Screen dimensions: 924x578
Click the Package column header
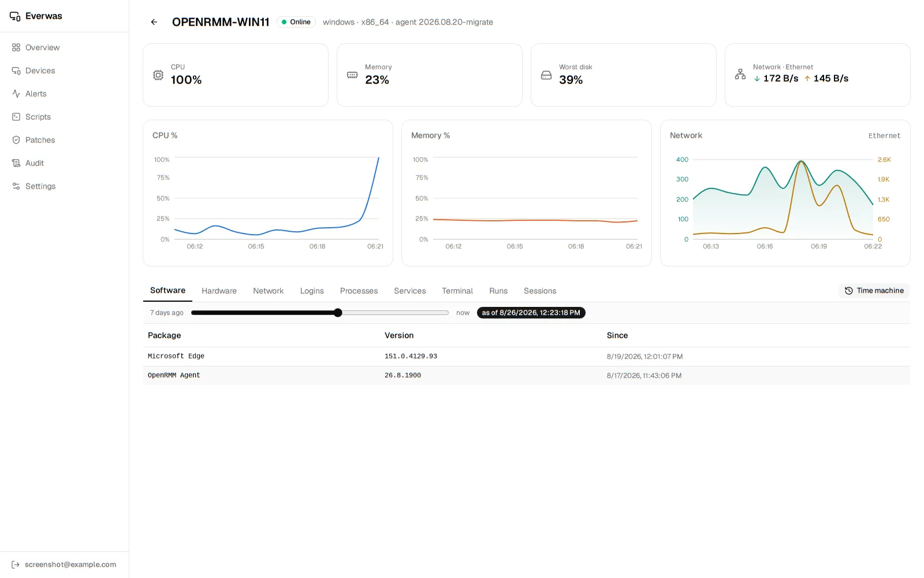pyautogui.click(x=165, y=335)
